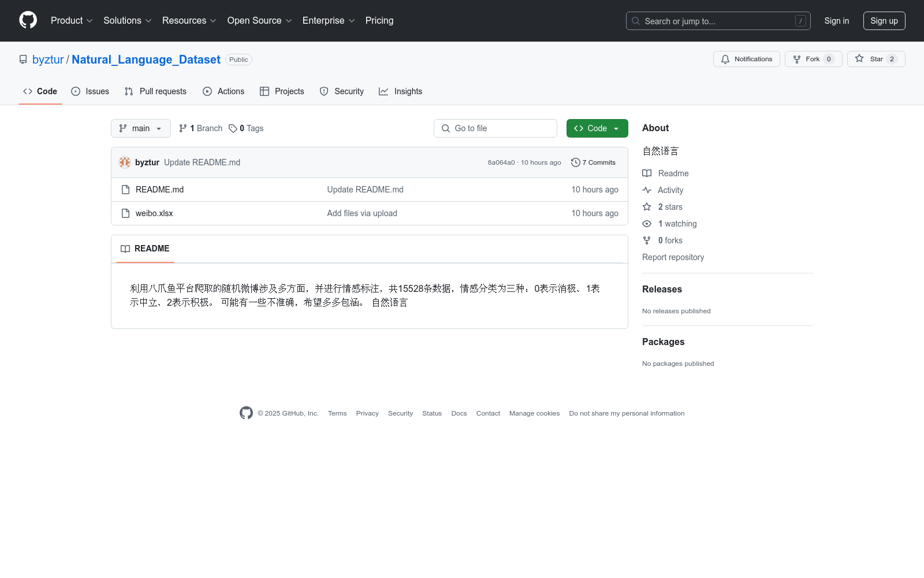View the 0 forks link
The image size is (924, 578).
tap(662, 240)
